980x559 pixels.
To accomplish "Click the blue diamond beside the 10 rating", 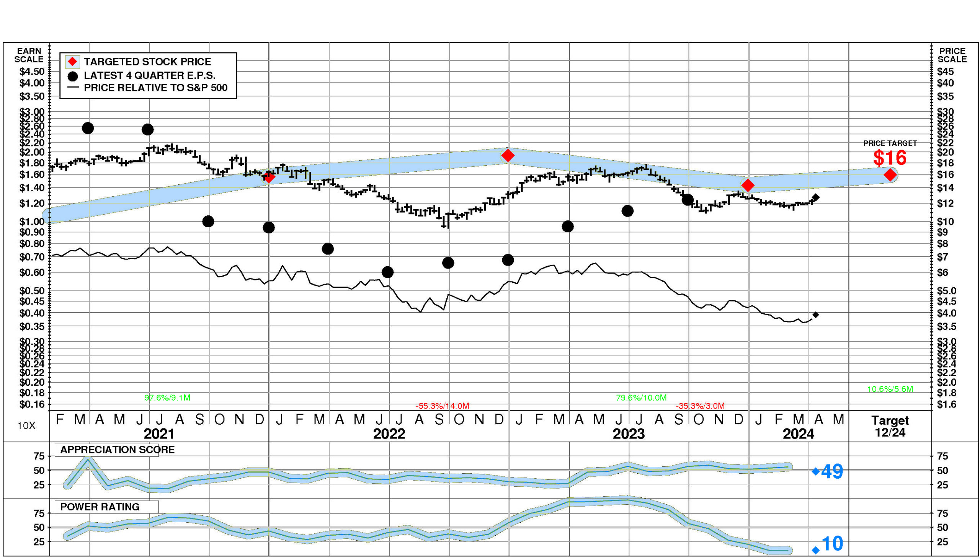I will coord(816,551).
